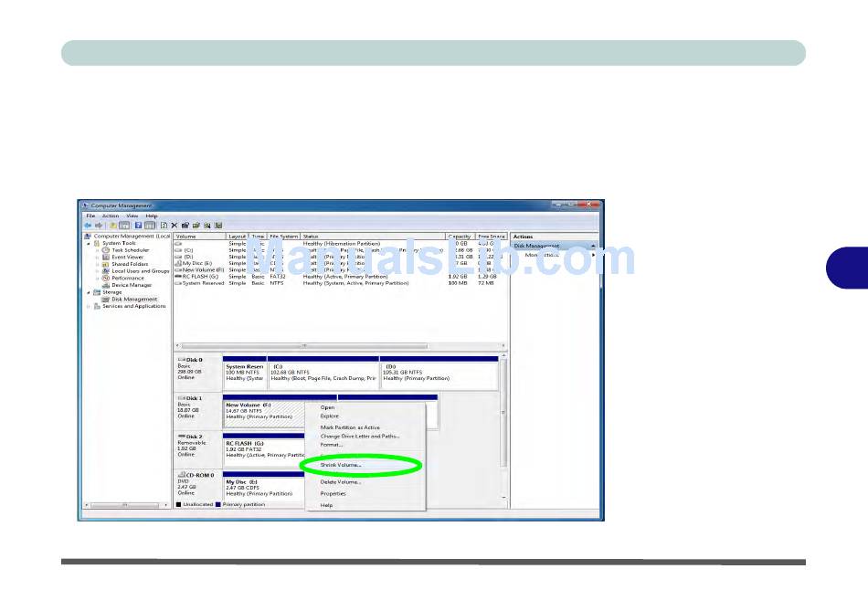Click the (C:) partition on Disk 0
The width and height of the screenshot is (868, 611).
pyautogui.click(x=323, y=373)
